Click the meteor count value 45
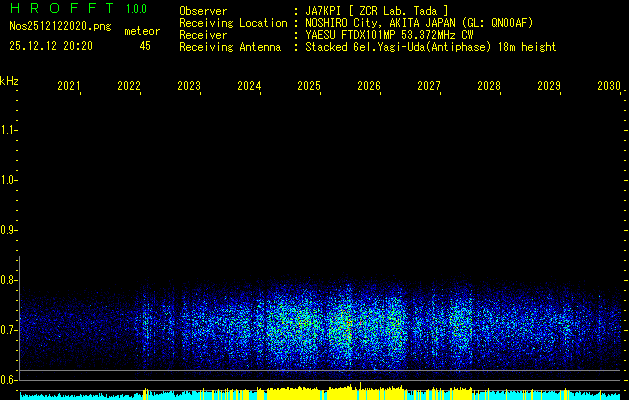 tap(145, 46)
